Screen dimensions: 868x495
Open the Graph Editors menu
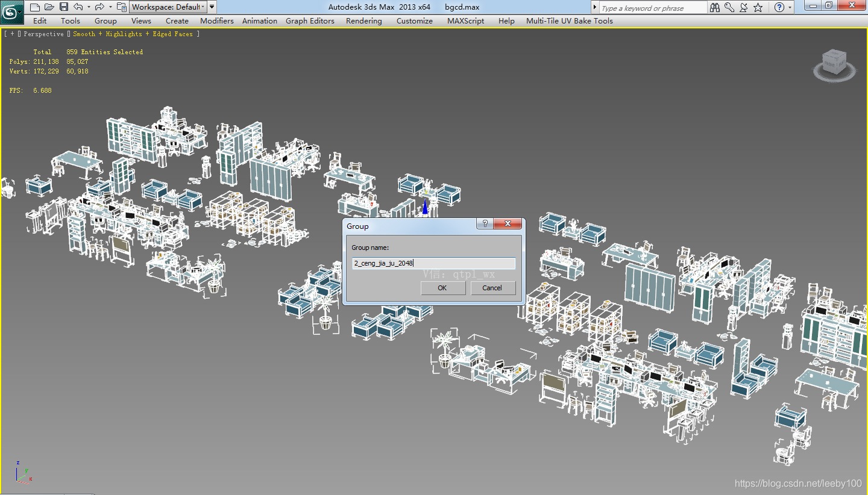point(310,20)
